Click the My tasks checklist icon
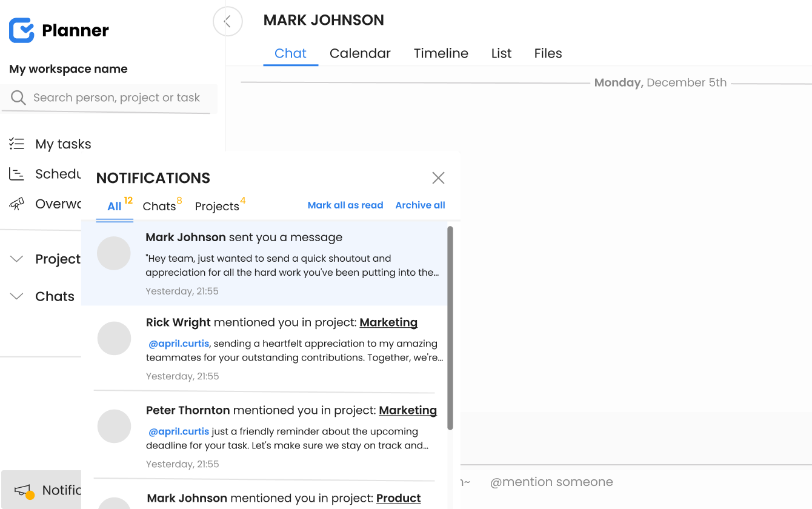 (x=16, y=144)
